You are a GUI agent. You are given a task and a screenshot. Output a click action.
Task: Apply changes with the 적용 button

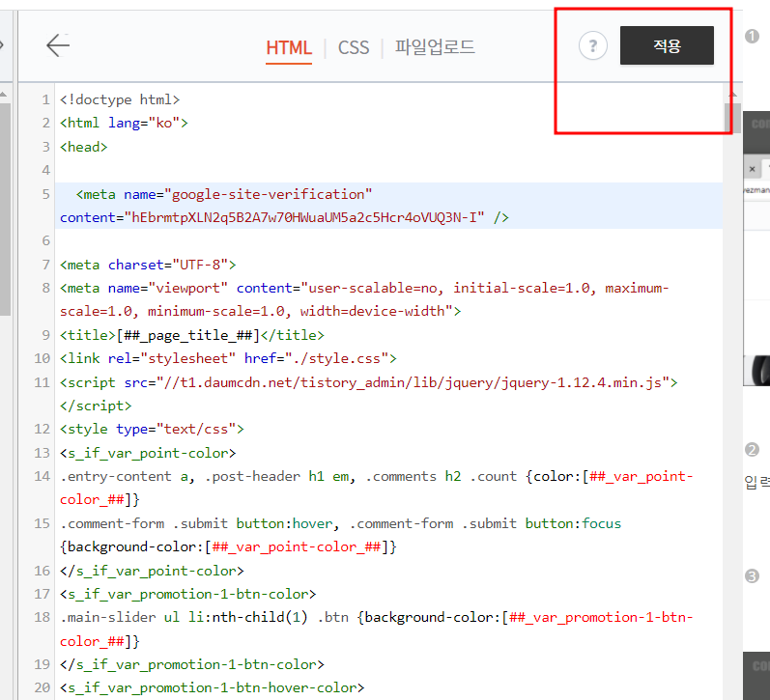tap(667, 45)
